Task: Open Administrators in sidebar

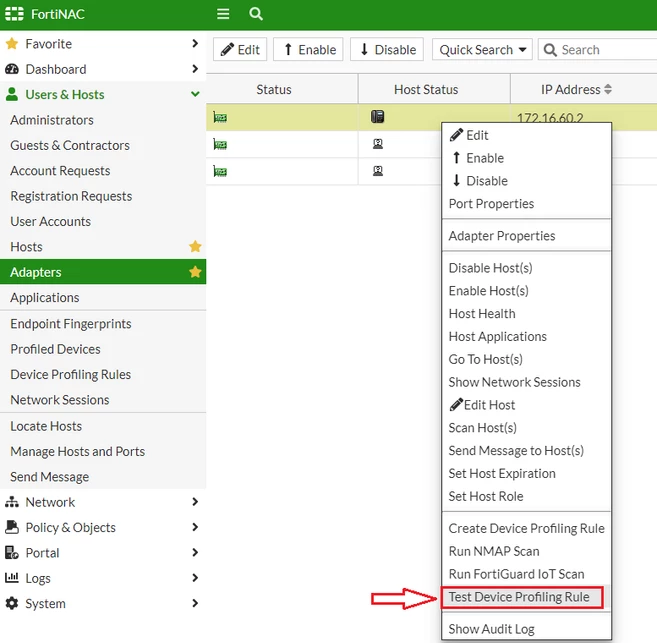Action: click(x=103, y=120)
